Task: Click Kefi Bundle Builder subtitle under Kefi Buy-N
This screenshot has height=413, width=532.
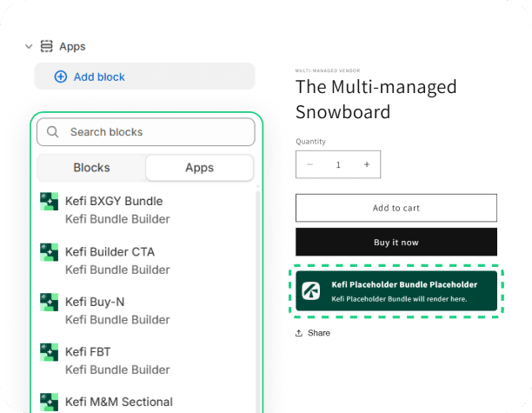Action: [x=117, y=320]
